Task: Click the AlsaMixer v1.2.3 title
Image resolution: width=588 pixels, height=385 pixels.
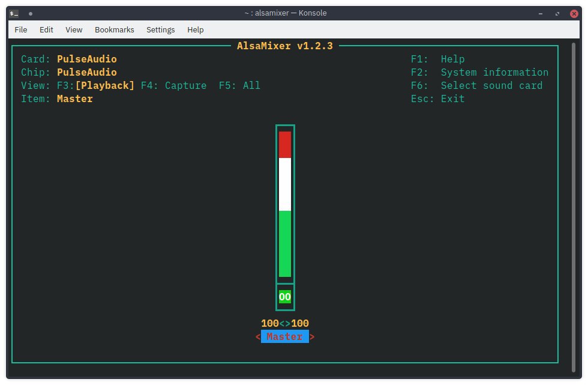Action: click(285, 46)
